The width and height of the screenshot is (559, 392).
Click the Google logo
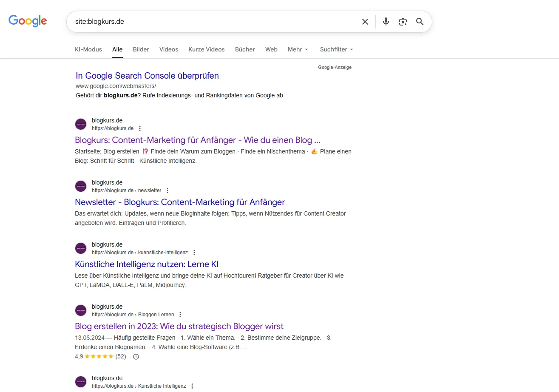(27, 21)
